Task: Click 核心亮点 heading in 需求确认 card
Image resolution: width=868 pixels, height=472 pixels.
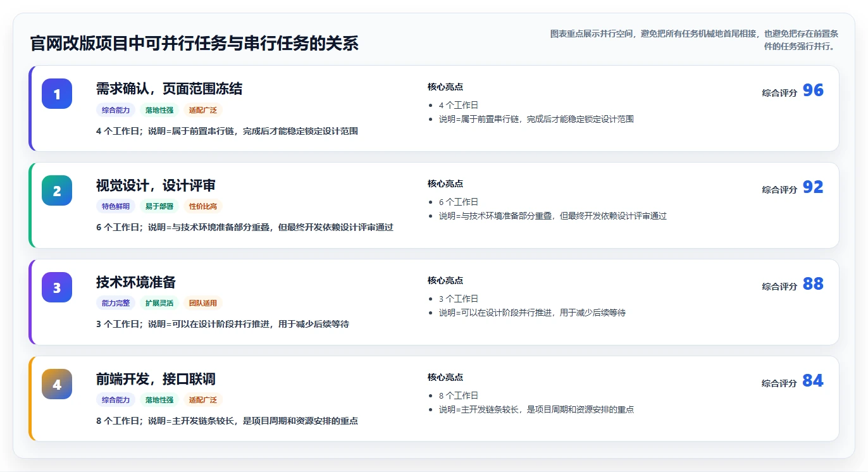Action: pos(445,87)
